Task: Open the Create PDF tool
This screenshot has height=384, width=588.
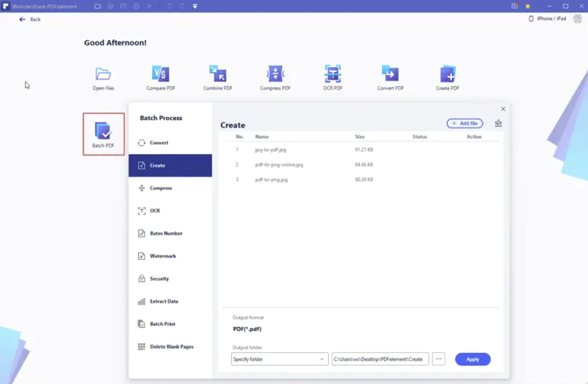Action: coord(448,78)
